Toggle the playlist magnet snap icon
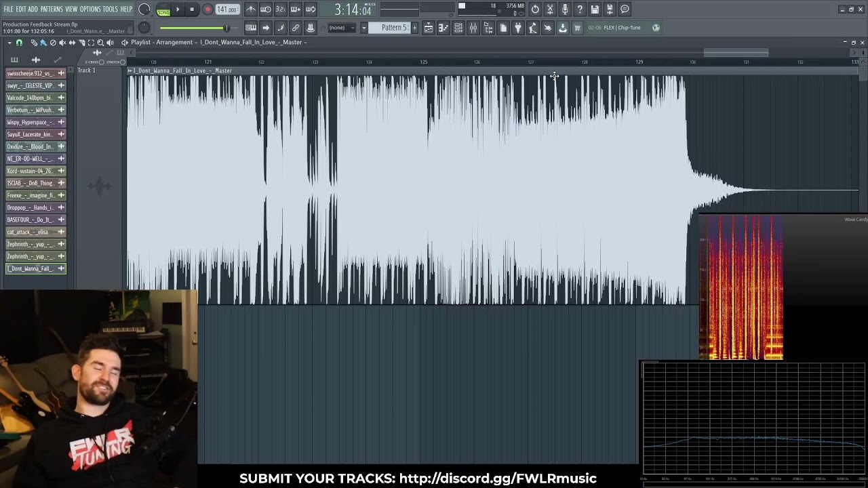Image resolution: width=868 pixels, height=488 pixels. click(19, 43)
